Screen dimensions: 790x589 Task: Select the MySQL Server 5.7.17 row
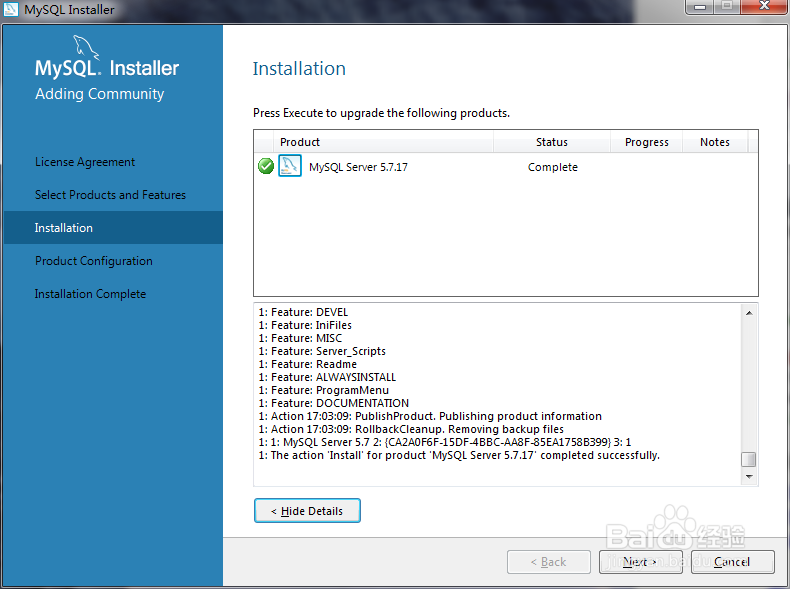tap(505, 166)
